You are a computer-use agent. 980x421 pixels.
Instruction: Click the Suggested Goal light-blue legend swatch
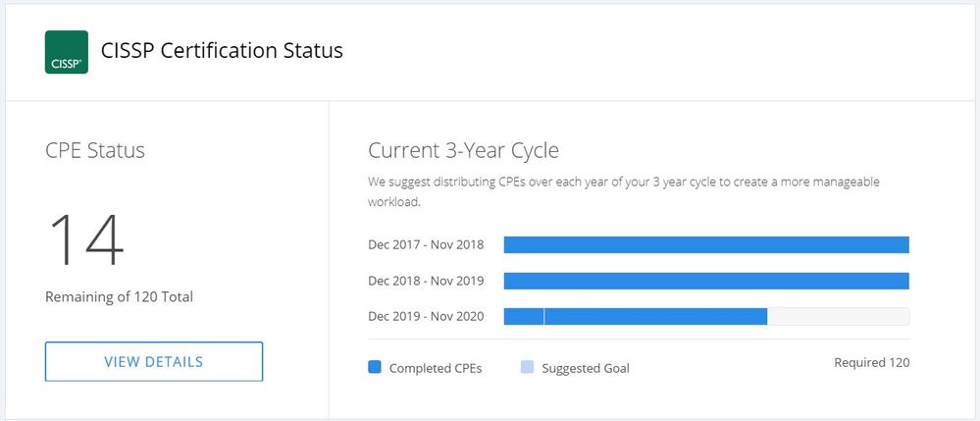coord(527,367)
